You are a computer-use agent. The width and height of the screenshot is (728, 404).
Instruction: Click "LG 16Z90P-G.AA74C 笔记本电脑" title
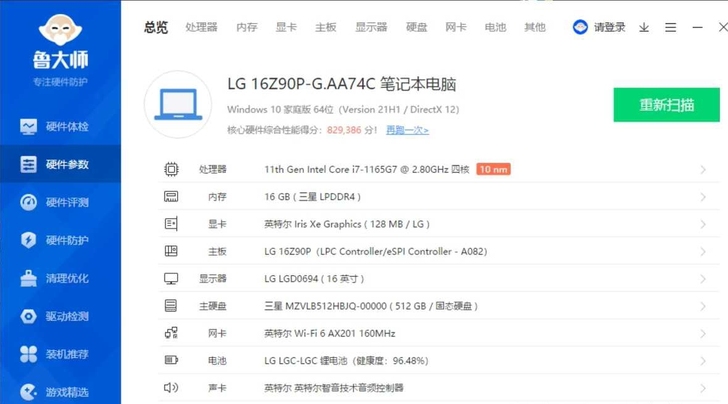coord(342,84)
